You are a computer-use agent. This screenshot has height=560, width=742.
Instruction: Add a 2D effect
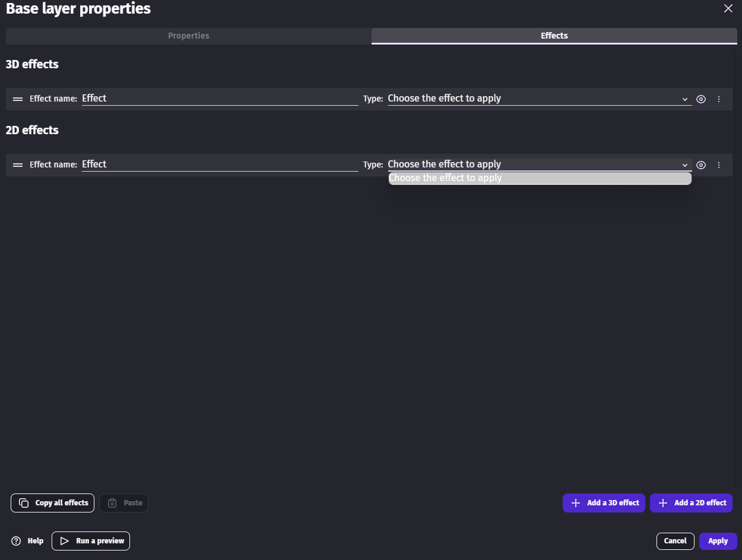(x=691, y=503)
